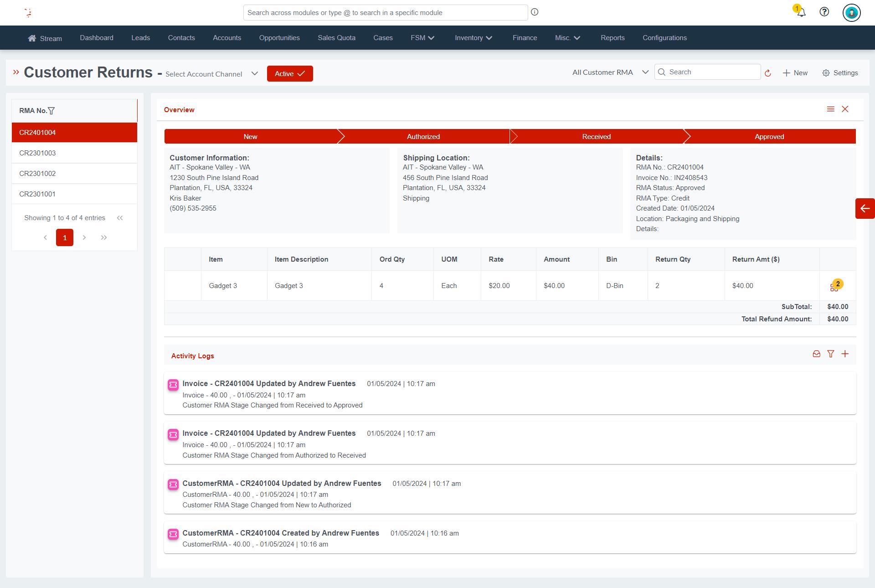
Task: Open the notifications bell
Action: point(800,12)
